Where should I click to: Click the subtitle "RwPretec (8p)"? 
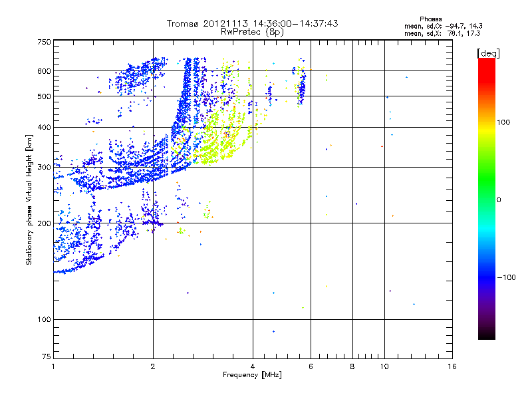(x=252, y=32)
